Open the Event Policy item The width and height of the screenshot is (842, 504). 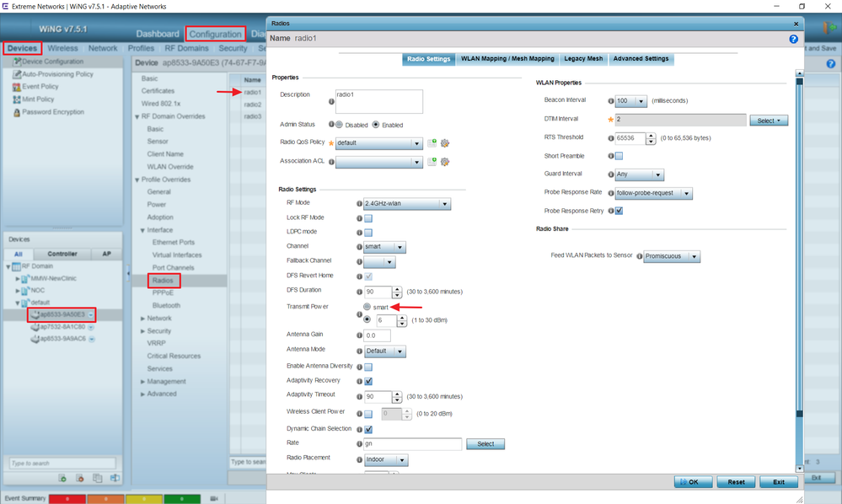coord(40,87)
